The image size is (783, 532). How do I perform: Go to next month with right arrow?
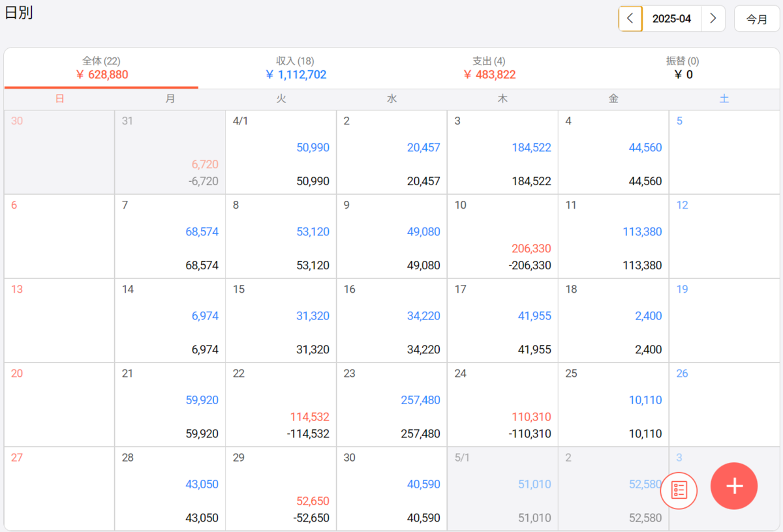[x=713, y=19]
